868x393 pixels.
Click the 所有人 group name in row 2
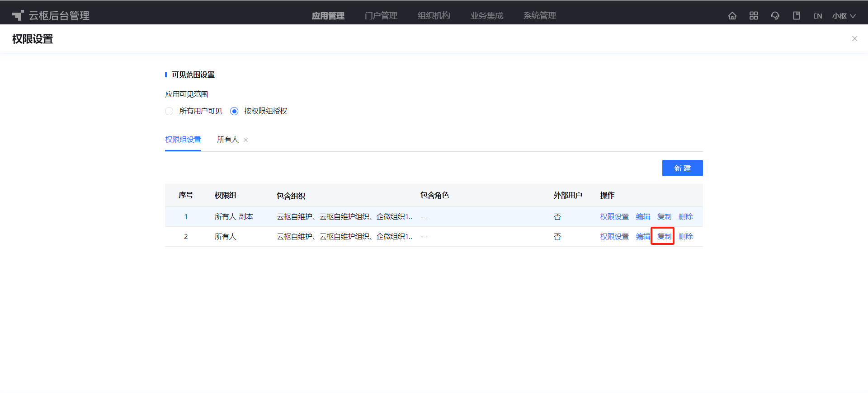coord(225,237)
